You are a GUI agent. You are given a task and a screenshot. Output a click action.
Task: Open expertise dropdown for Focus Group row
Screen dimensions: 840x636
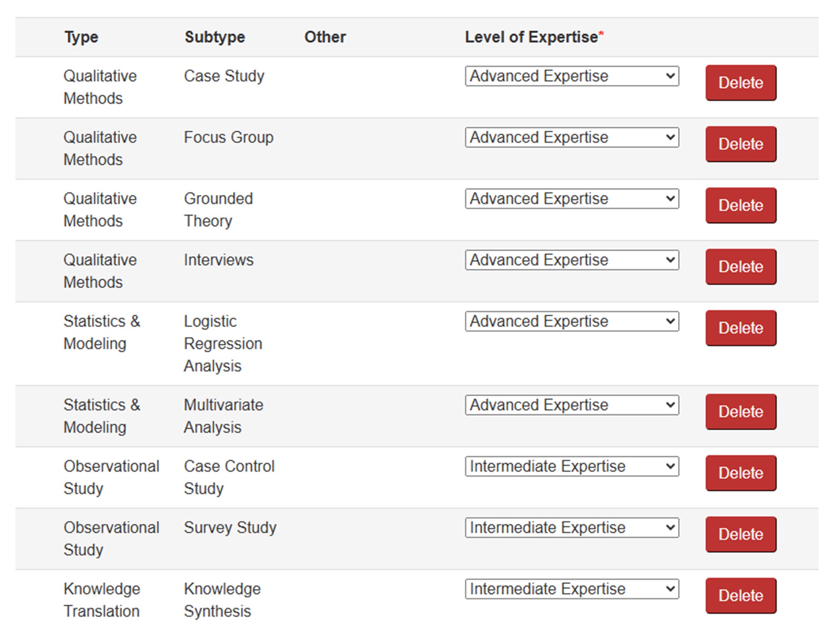click(572, 138)
